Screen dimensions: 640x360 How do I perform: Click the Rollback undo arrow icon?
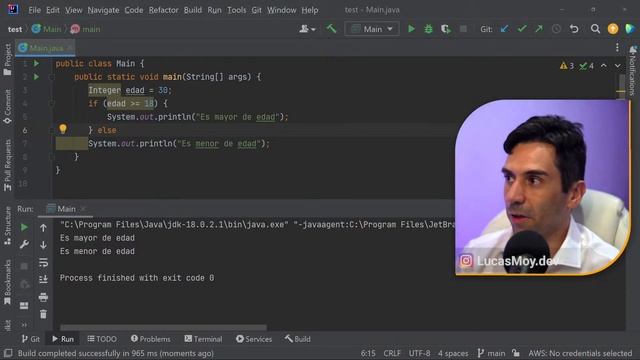574,29
